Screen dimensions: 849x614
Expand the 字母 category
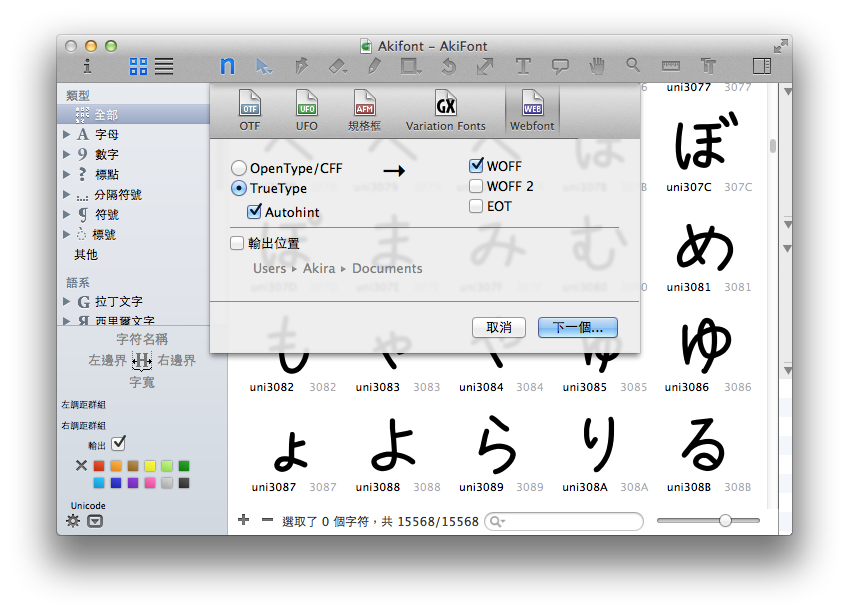click(x=66, y=134)
